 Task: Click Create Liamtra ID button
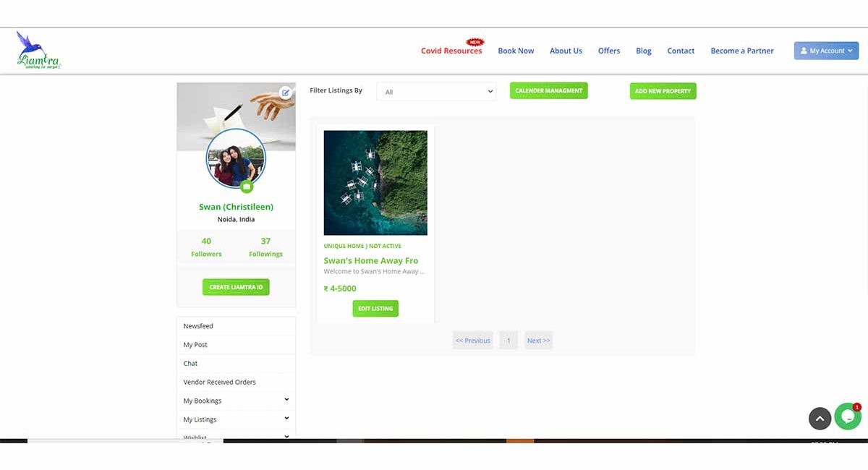click(236, 287)
